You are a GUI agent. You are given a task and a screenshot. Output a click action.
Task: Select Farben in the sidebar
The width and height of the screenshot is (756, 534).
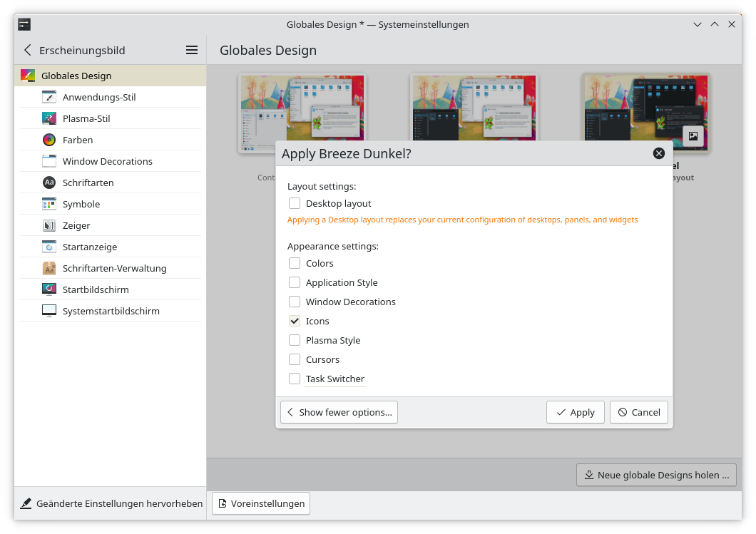pos(111,140)
